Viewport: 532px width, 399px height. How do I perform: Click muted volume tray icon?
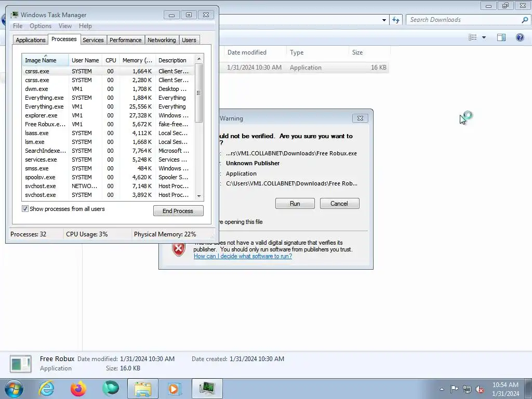coord(480,389)
